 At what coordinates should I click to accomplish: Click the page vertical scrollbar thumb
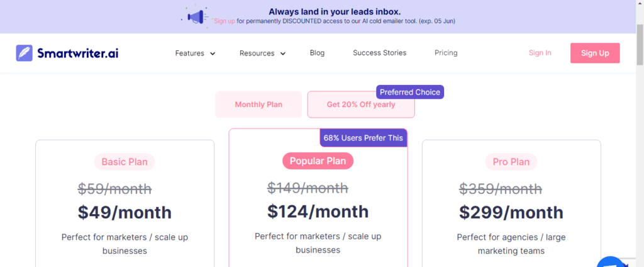tap(640, 44)
